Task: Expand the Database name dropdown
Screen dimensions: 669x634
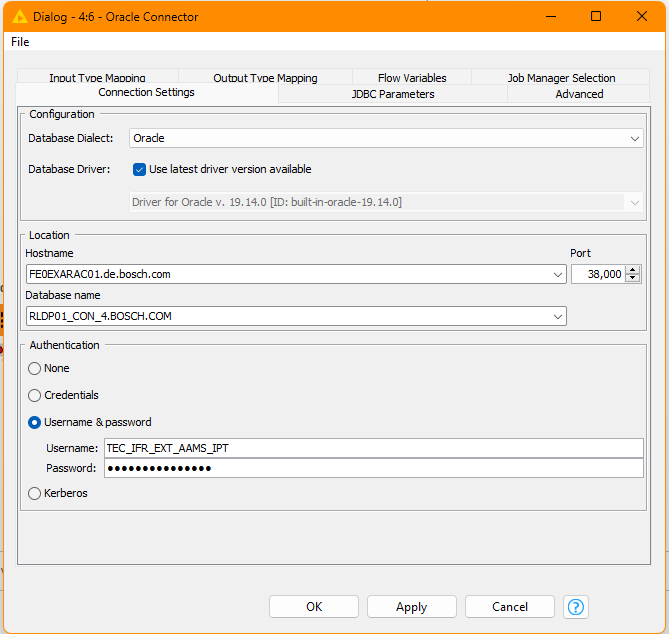Action: pyautogui.click(x=558, y=317)
